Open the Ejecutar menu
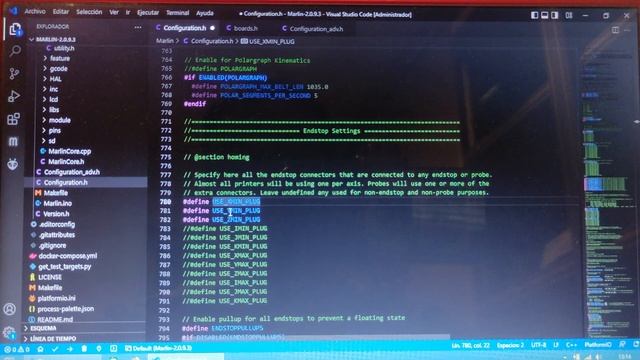This screenshot has width=640, height=360. (x=148, y=13)
